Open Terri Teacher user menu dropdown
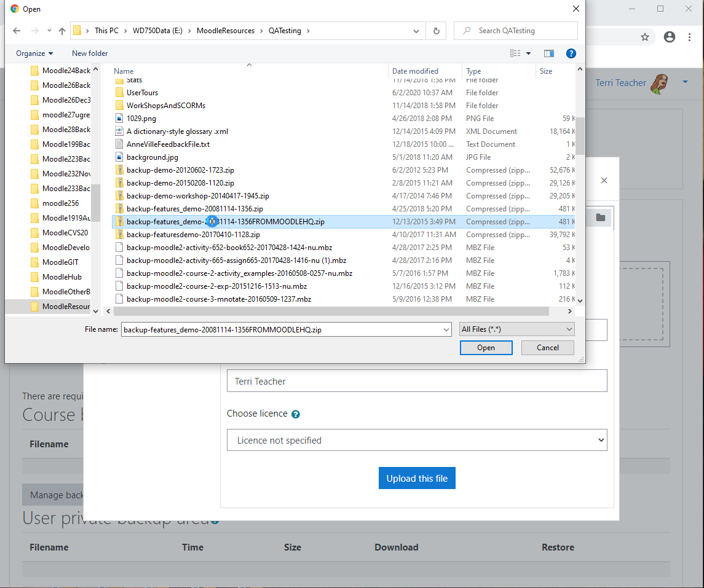The image size is (704, 588). click(685, 82)
